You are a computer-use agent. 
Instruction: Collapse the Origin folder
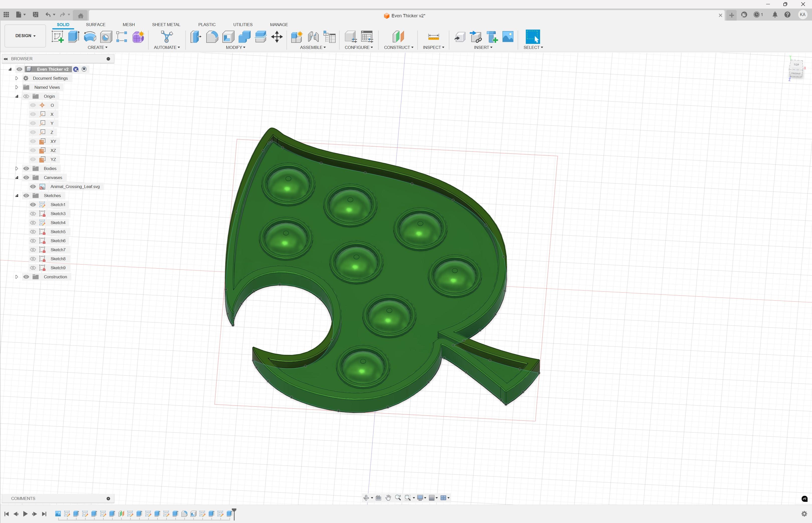(x=17, y=96)
